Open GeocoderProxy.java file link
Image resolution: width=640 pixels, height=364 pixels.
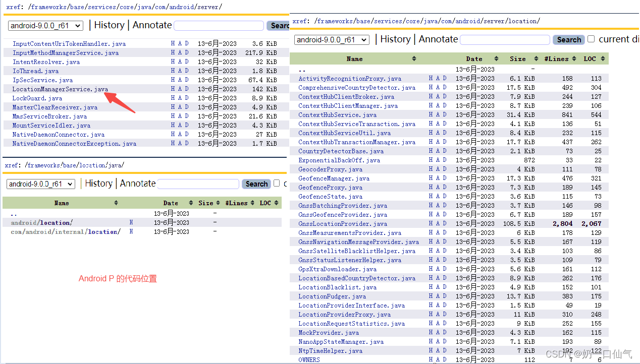point(330,169)
